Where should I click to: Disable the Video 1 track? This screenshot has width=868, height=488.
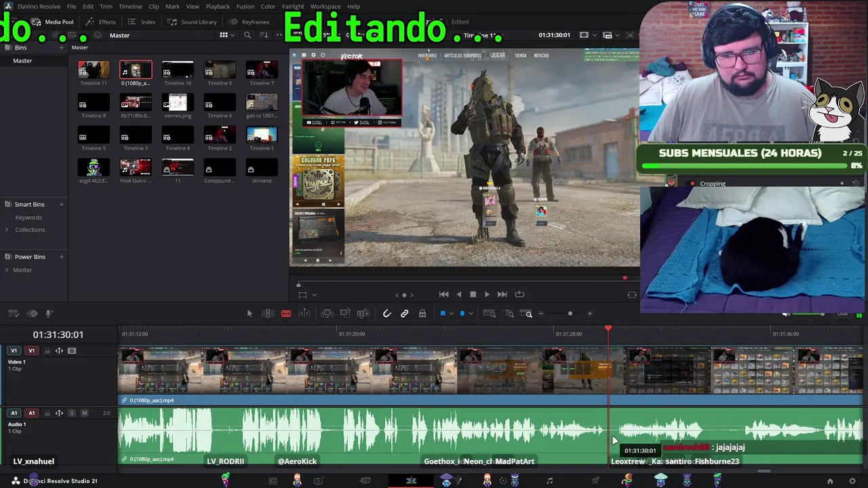72,351
